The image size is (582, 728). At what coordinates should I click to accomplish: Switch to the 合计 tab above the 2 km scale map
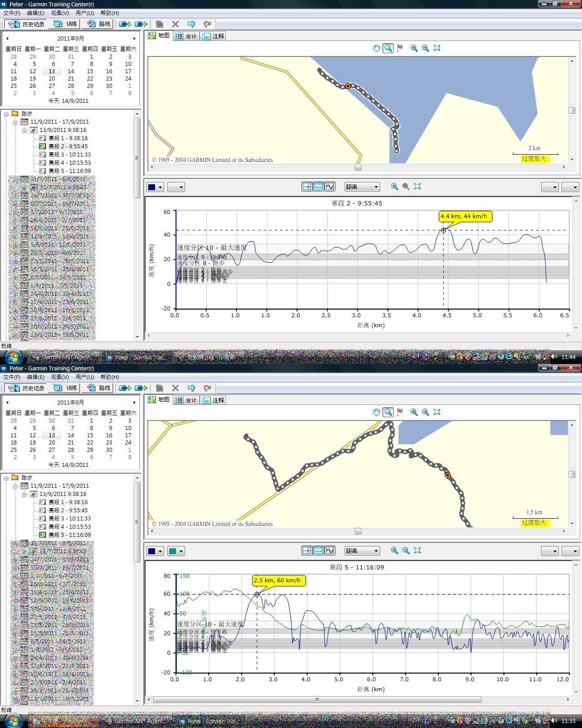(x=186, y=36)
